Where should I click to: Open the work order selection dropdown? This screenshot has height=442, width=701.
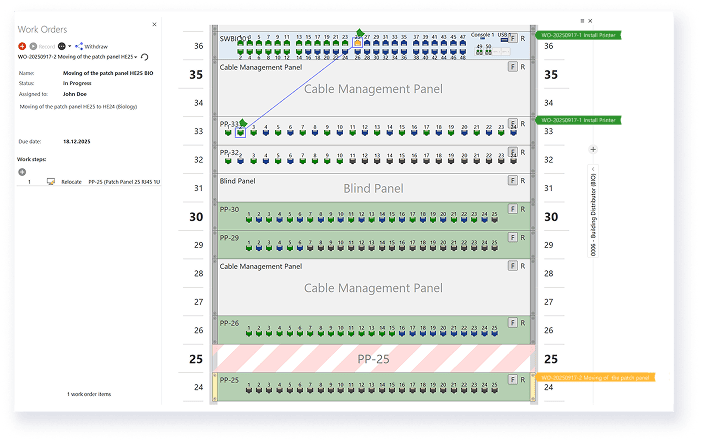(136, 58)
